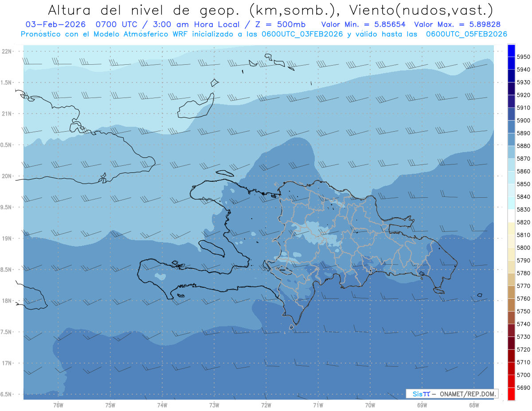Click the 5780 colorbar label
The width and height of the screenshot is (532, 411).
coord(524,273)
